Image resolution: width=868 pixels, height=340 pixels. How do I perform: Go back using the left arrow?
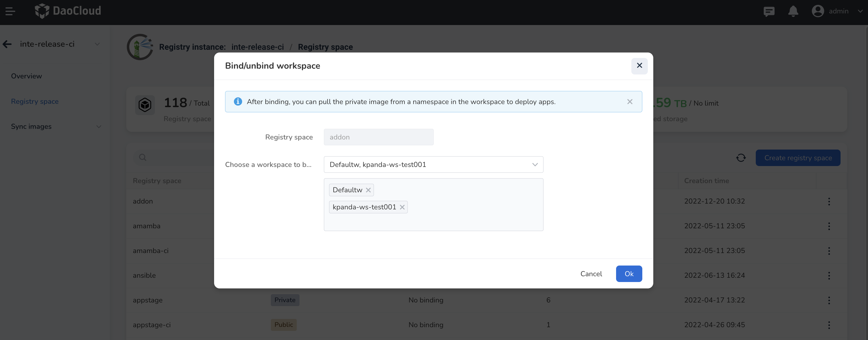7,44
